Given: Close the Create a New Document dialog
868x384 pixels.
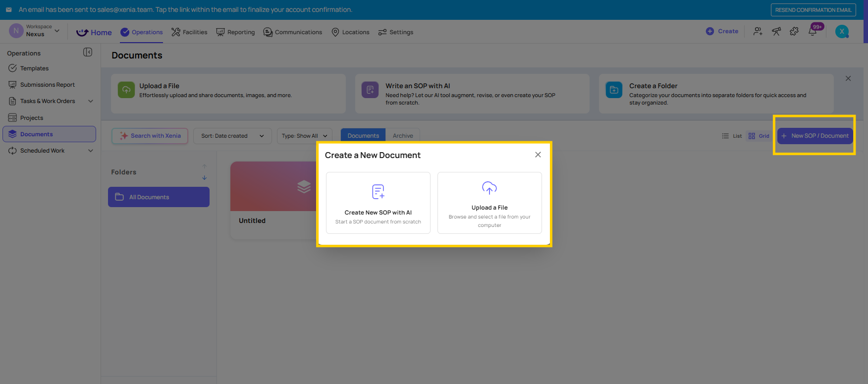Looking at the screenshot, I should [538, 155].
